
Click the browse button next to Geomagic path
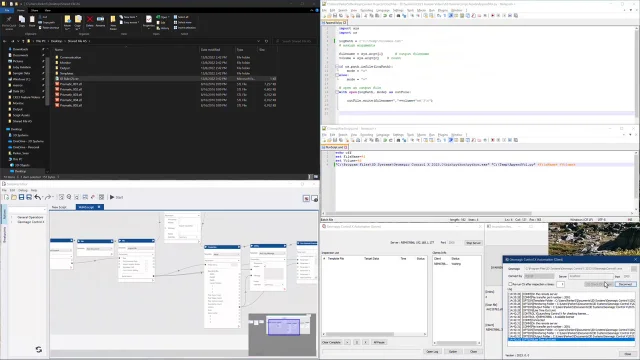pyautogui.click(x=633, y=269)
